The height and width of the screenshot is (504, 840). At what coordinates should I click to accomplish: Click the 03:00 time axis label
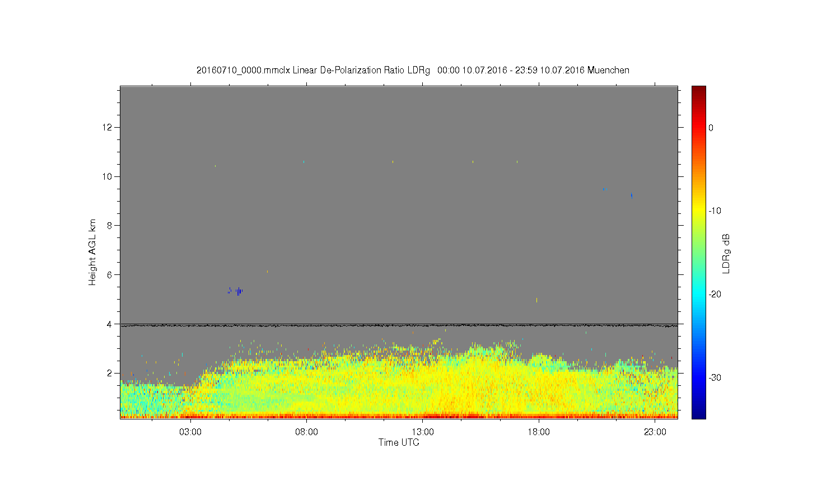pos(191,432)
